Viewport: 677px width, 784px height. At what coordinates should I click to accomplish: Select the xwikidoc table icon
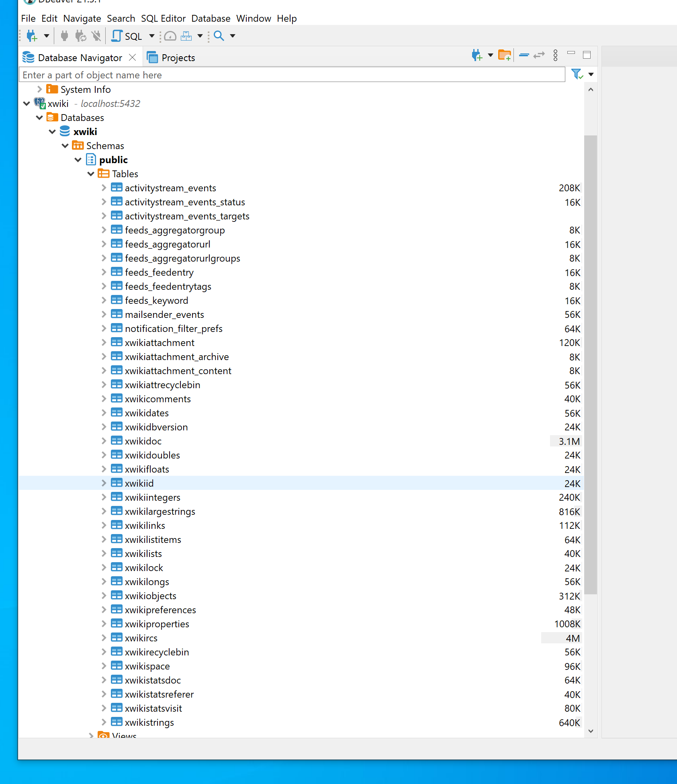117,441
